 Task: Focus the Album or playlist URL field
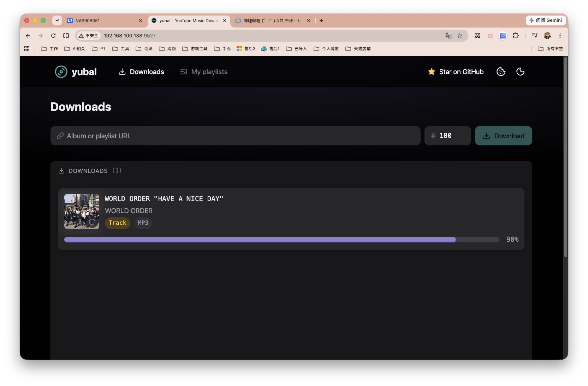pos(235,136)
